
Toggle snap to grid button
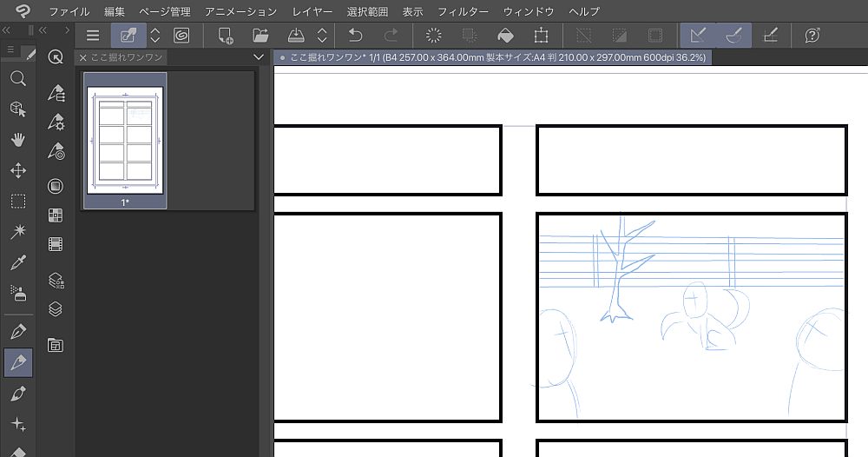769,36
